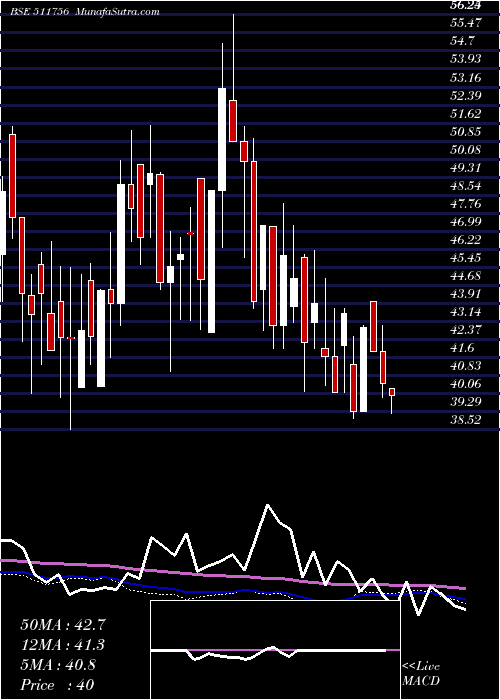Click the 51.62 price axis label
This screenshot has height=700, width=500.
[x=466, y=113]
